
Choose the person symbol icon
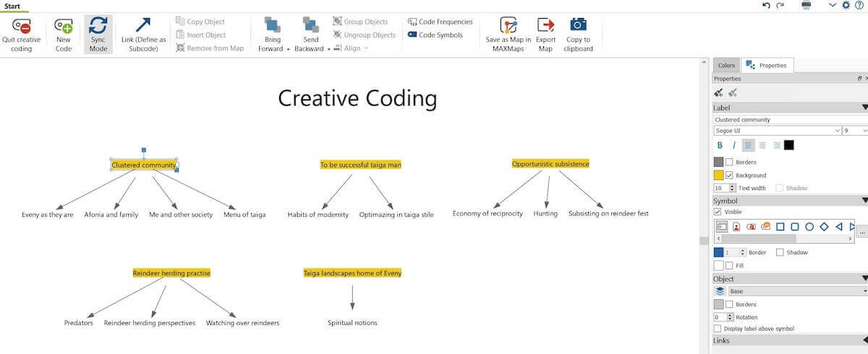(736, 226)
